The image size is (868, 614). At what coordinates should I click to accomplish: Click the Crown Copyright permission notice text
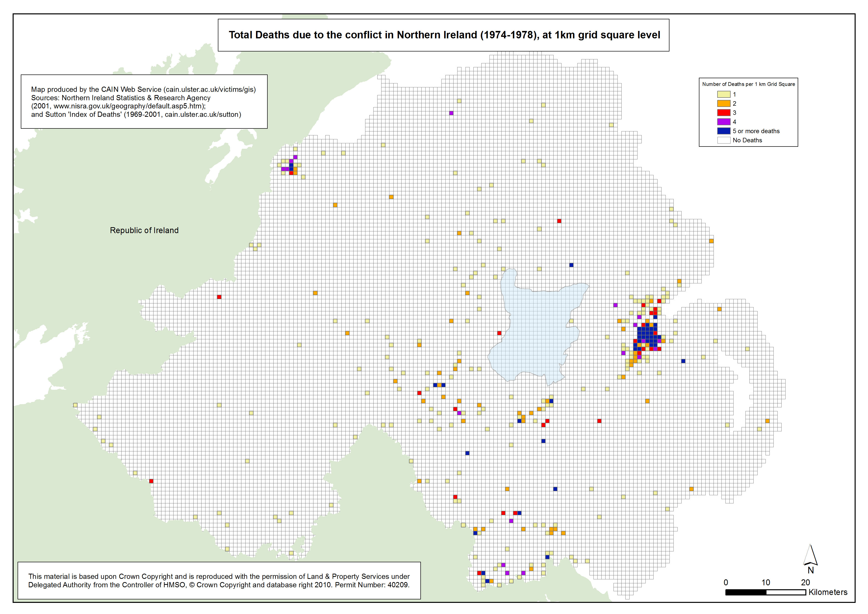click(x=219, y=580)
